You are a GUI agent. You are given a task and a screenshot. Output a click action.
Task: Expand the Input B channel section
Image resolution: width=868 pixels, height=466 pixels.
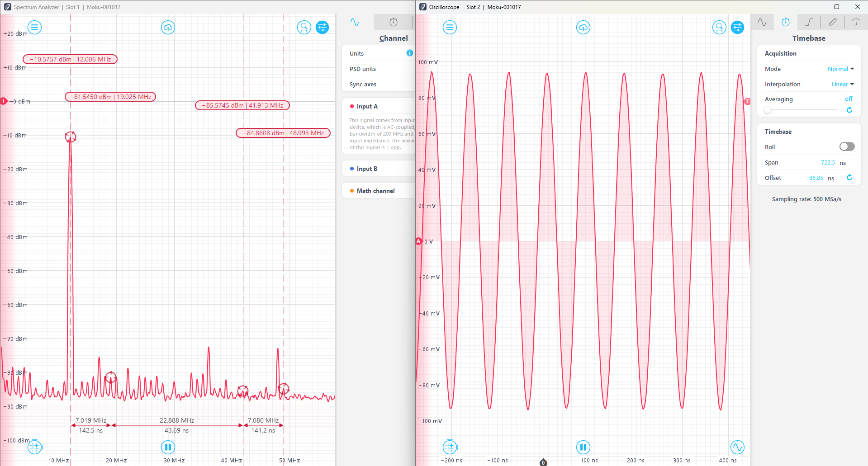367,169
